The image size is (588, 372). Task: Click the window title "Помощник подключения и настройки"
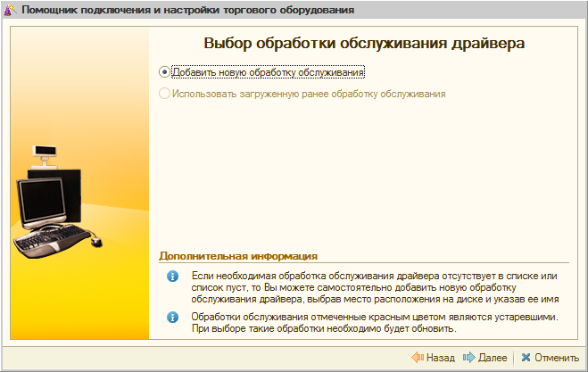coord(121,10)
